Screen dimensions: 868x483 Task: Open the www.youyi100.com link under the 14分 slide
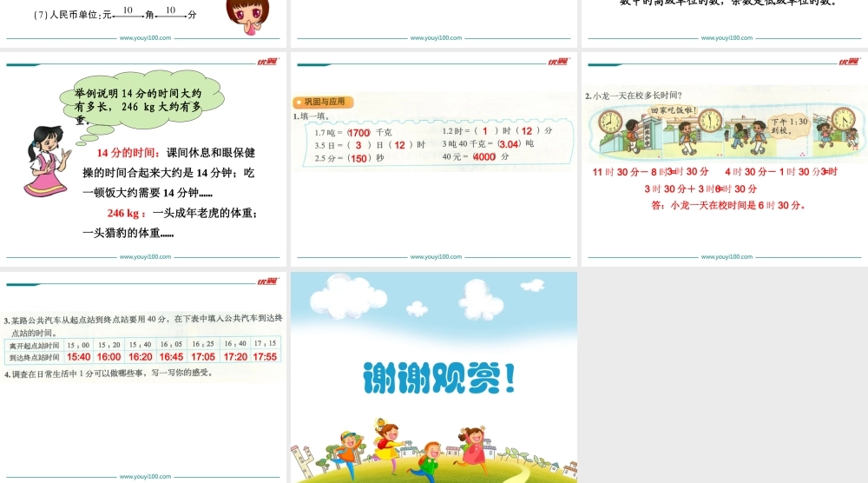click(x=145, y=257)
